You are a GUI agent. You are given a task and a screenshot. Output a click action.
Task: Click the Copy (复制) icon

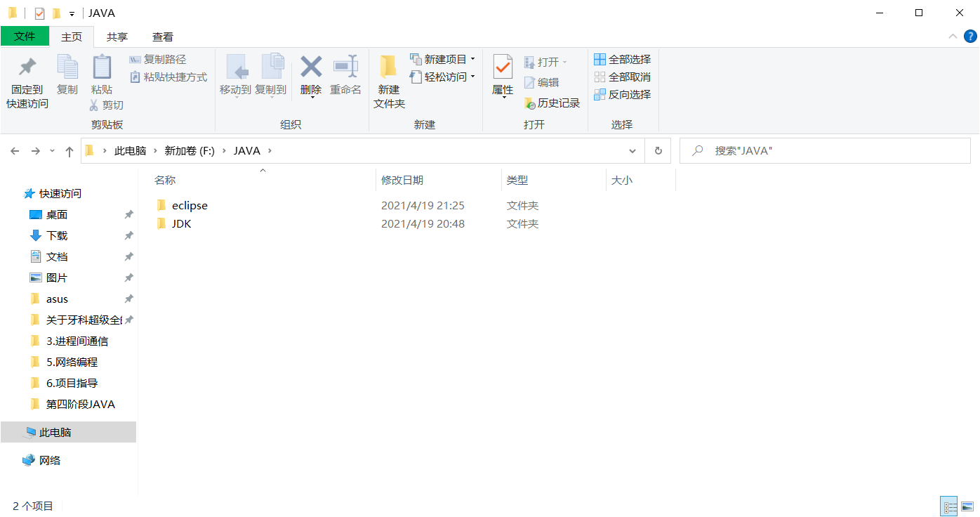point(67,72)
